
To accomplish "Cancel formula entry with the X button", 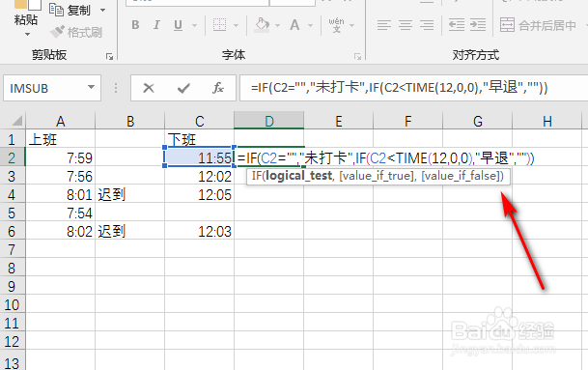I will [149, 88].
